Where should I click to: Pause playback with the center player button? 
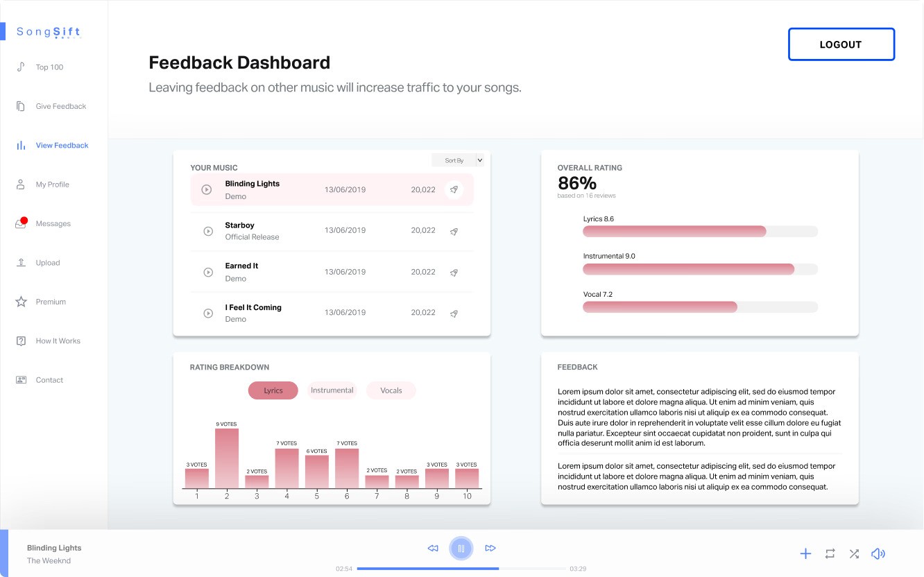click(461, 549)
